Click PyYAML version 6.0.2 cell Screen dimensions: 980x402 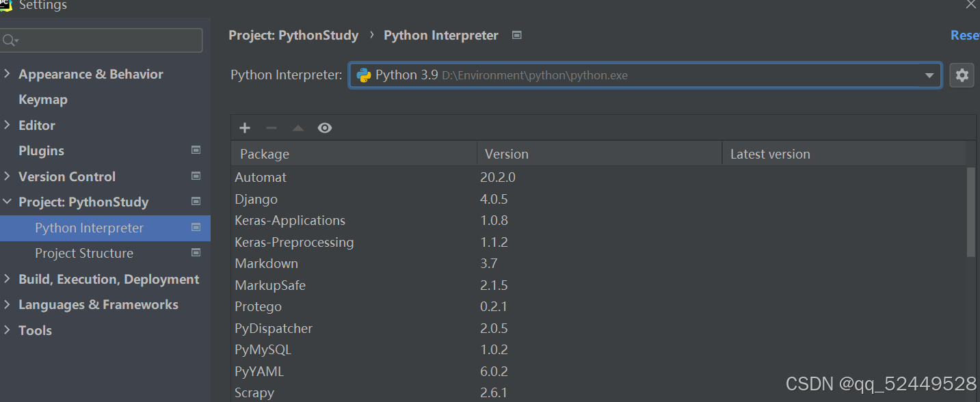(494, 371)
